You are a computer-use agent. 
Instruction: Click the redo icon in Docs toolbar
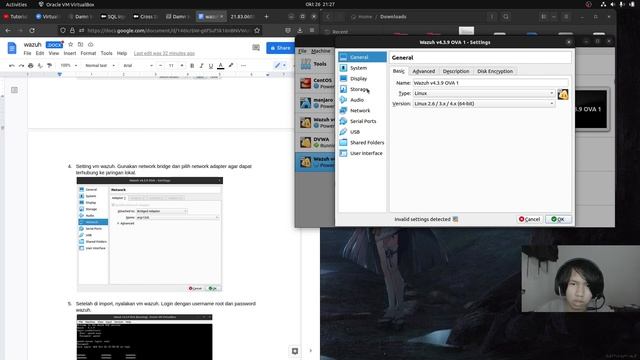21,65
